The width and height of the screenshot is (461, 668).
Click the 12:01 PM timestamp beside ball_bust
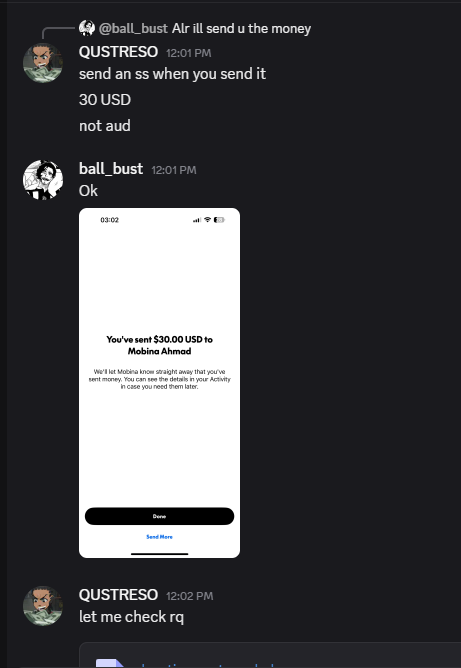(174, 170)
